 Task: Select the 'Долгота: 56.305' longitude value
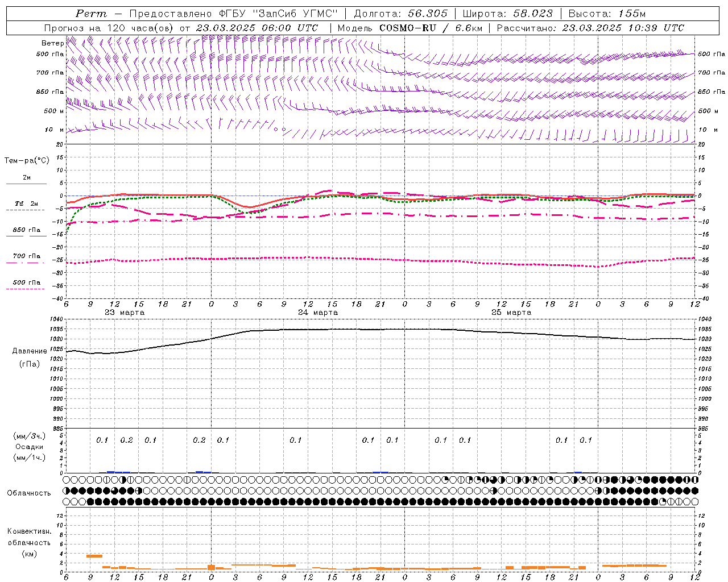401,14
